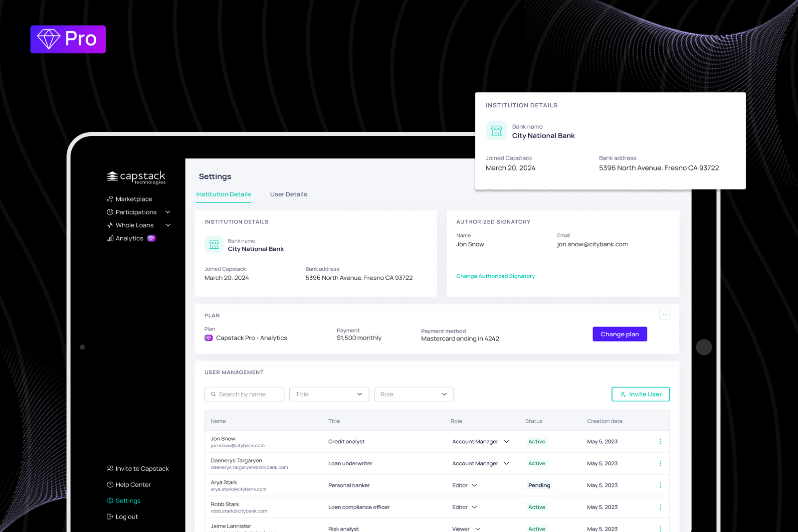
Task: Open Jon Snow's row actions menu
Action: point(660,442)
